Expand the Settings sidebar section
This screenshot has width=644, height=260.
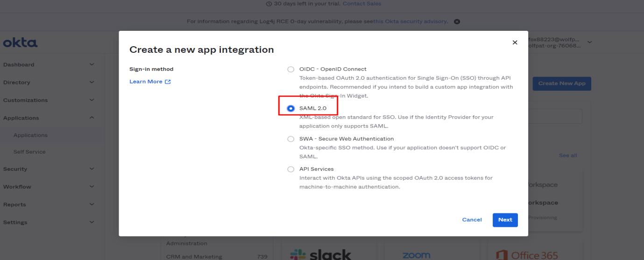pos(92,222)
